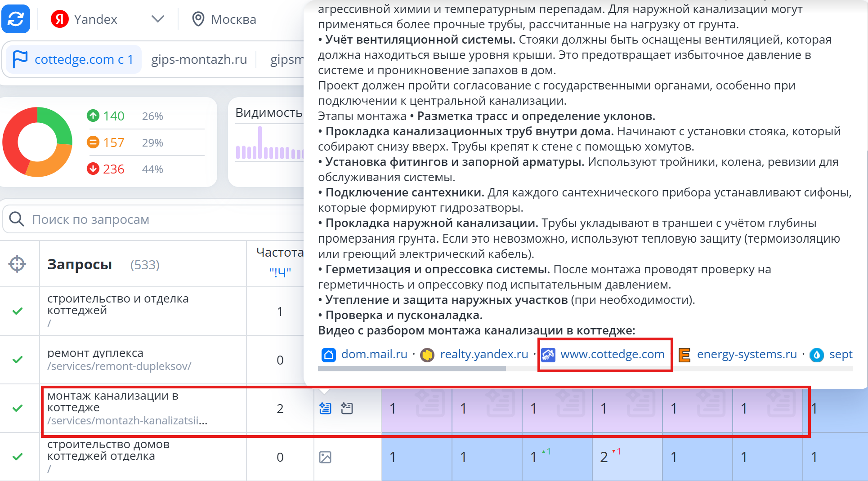This screenshot has height=481, width=868.
Task: Toggle checkmark for ремонт дуплекса row
Action: coord(18,360)
